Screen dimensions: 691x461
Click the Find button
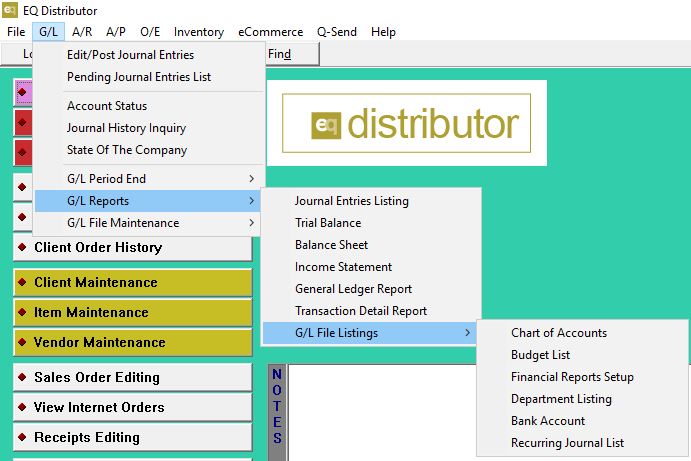[292, 54]
